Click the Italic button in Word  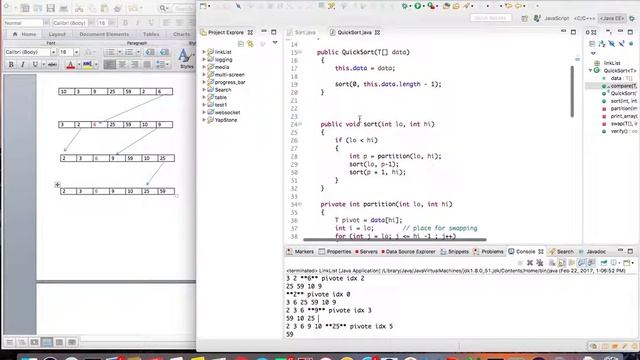[23, 64]
